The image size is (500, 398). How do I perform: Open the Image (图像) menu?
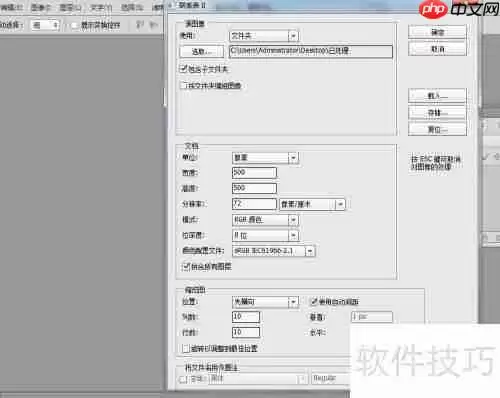pyautogui.click(x=40, y=7)
